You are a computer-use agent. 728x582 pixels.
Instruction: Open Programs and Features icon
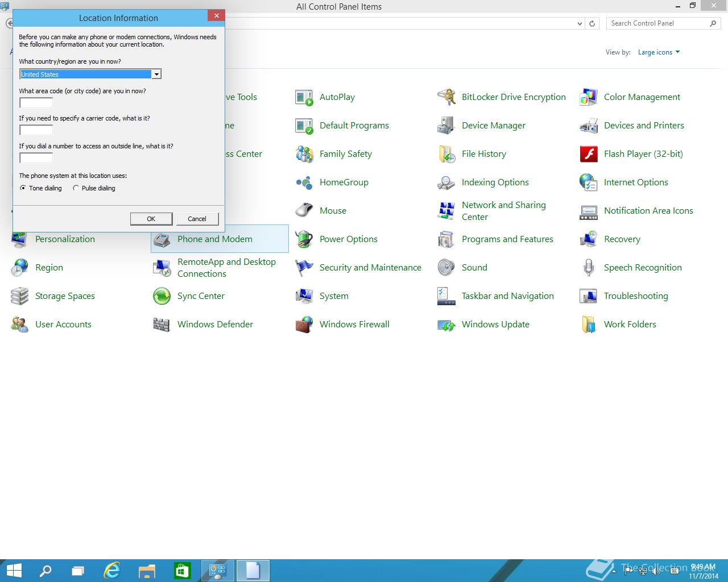click(446, 239)
